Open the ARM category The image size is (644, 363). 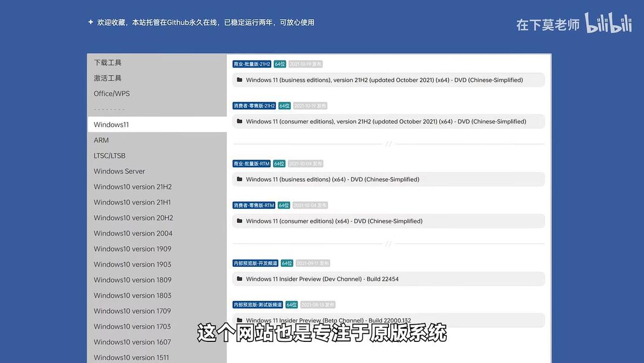pyautogui.click(x=157, y=140)
